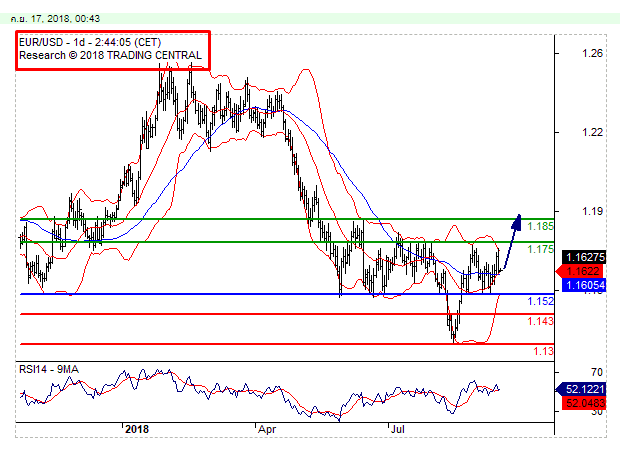Screen dimensions: 620x452
Task: Click the RSI14 - 9MA indicator label
Action: click(x=50, y=370)
